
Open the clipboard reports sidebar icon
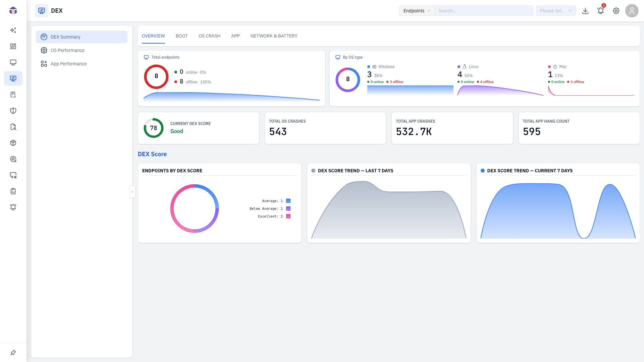13,191
